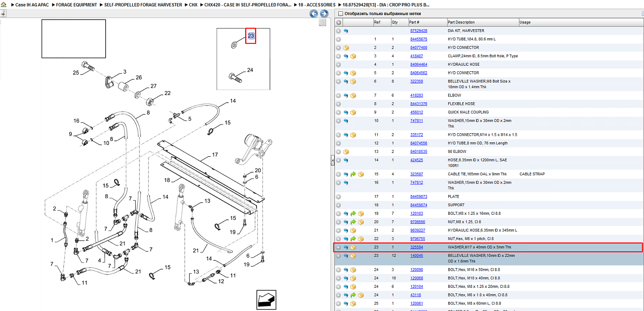The height and width of the screenshot is (311, 644).
Task: Click green arrow icon on CABLE TIE row
Action: coord(353,174)
